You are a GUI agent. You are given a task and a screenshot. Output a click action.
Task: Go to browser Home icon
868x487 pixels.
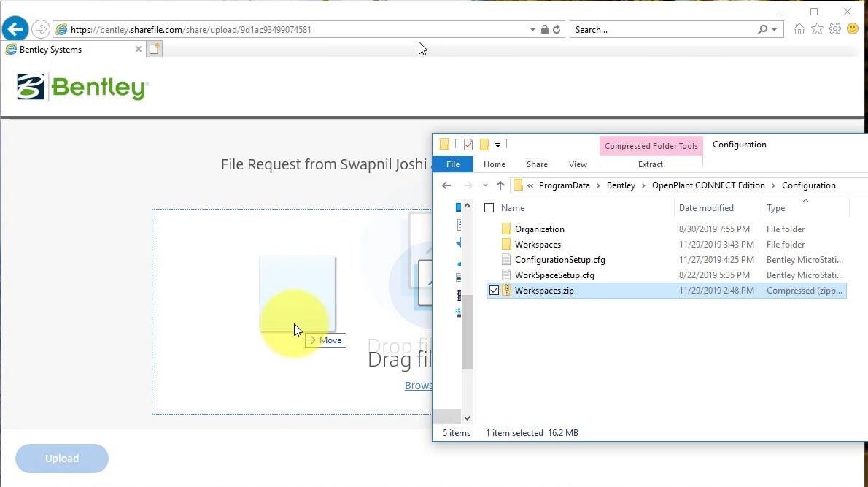pyautogui.click(x=799, y=28)
